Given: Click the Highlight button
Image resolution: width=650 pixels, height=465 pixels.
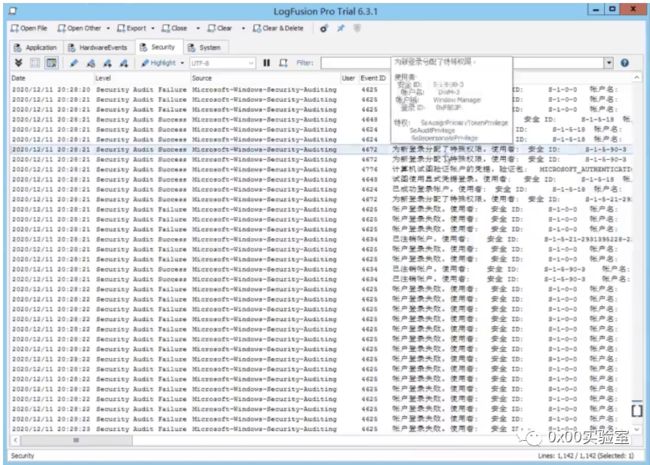Looking at the screenshot, I should click(158, 63).
